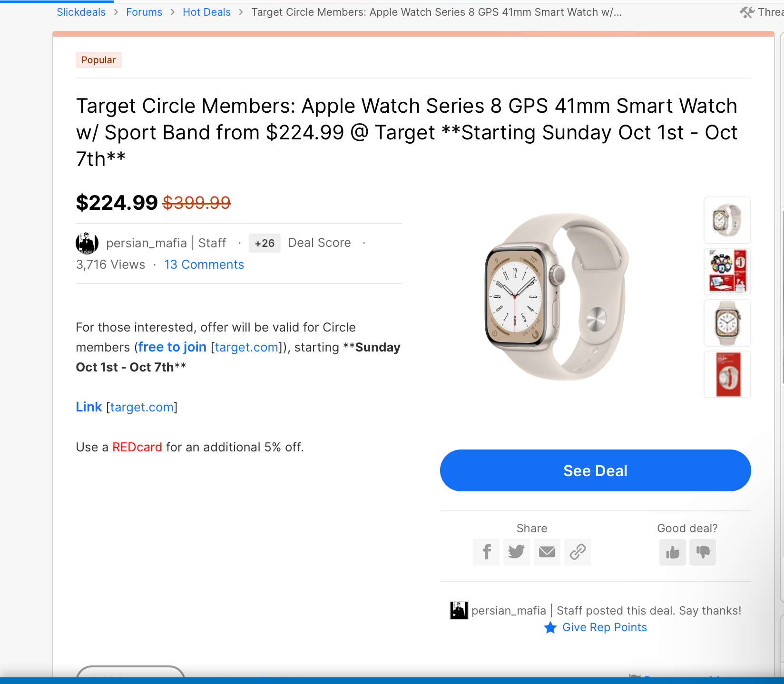Image resolution: width=784 pixels, height=684 pixels.
Task: Open the 13 Comments link
Action: [x=204, y=264]
